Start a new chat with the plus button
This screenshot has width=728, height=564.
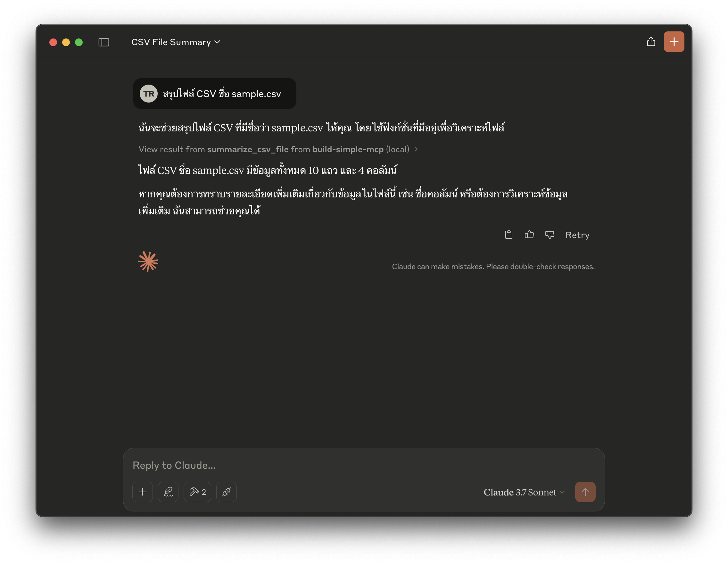pyautogui.click(x=674, y=42)
